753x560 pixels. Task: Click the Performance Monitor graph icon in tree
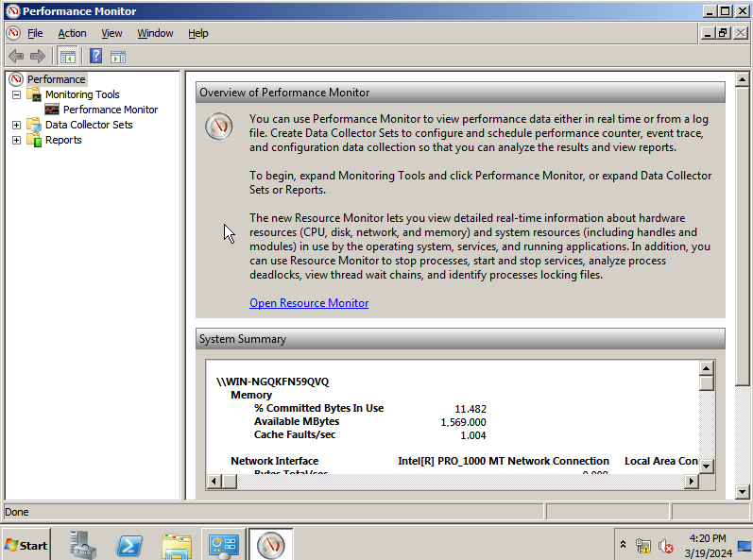(x=52, y=110)
